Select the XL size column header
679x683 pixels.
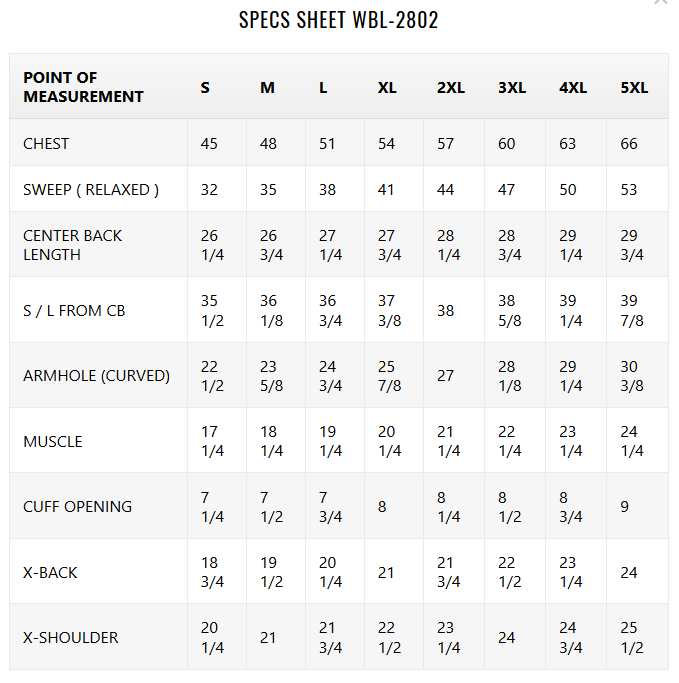click(x=387, y=87)
